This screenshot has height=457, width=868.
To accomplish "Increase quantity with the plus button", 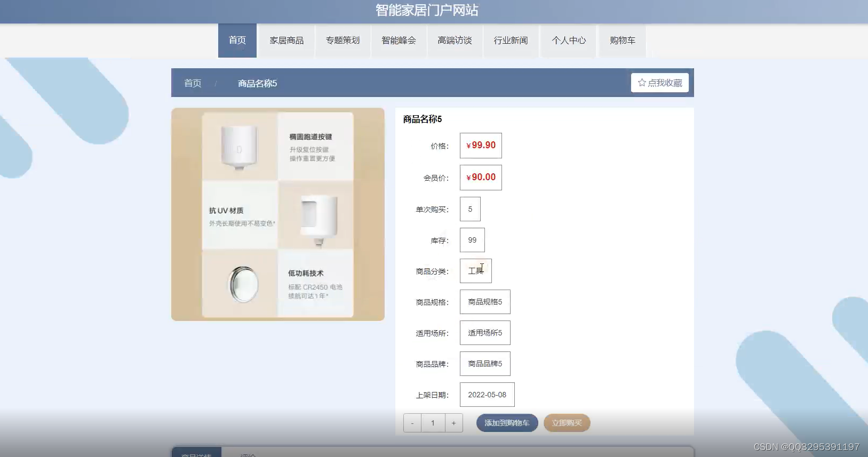I will click(x=453, y=423).
